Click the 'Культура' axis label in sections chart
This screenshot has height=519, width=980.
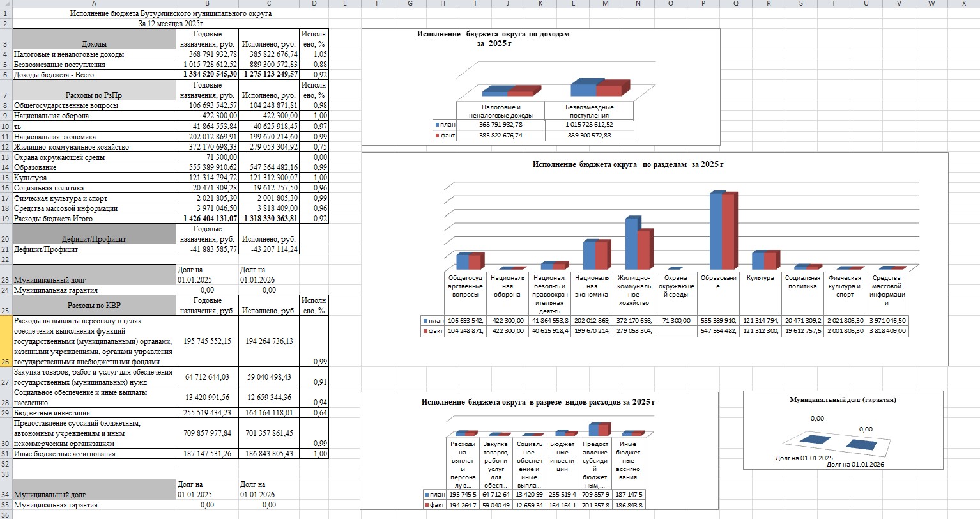pos(760,278)
